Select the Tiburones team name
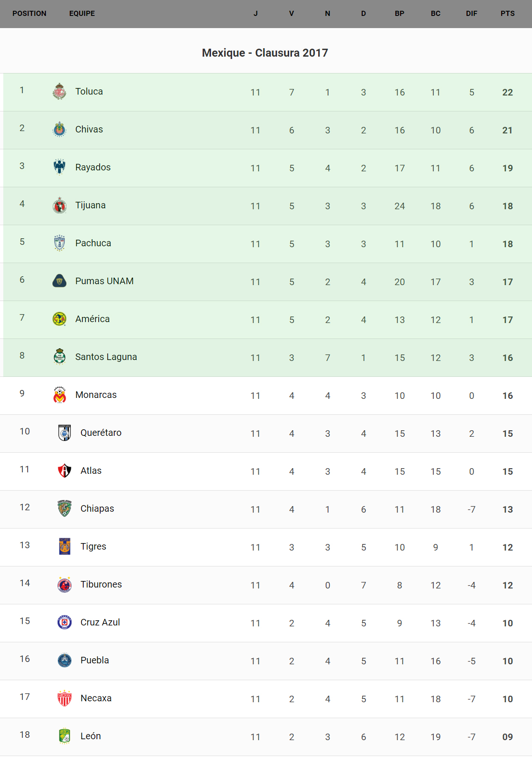 [101, 584]
